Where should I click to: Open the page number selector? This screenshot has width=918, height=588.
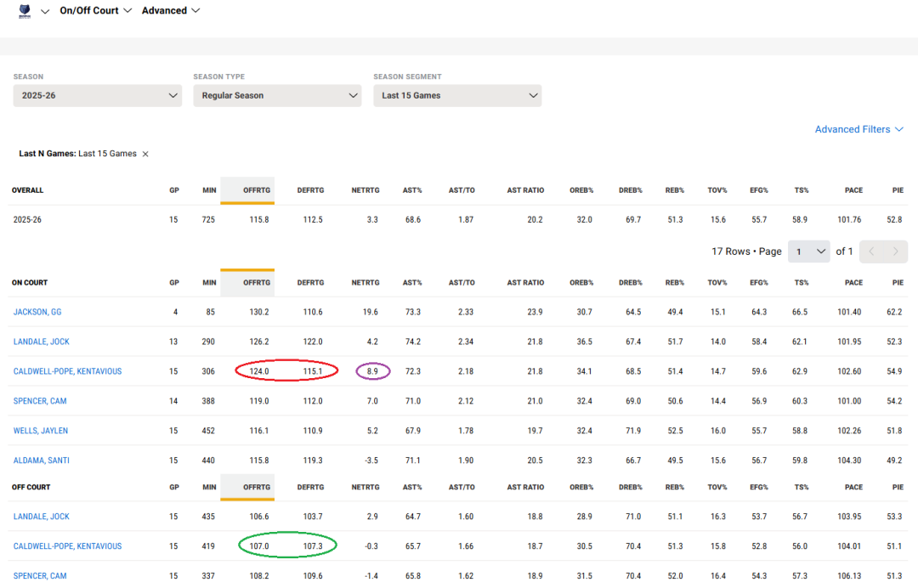808,252
